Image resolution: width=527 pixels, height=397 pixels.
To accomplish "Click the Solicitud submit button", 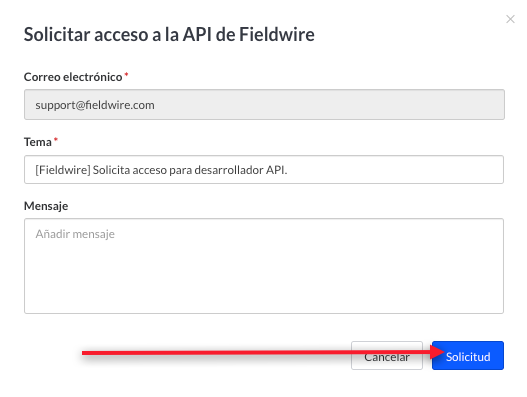I will [468, 356].
